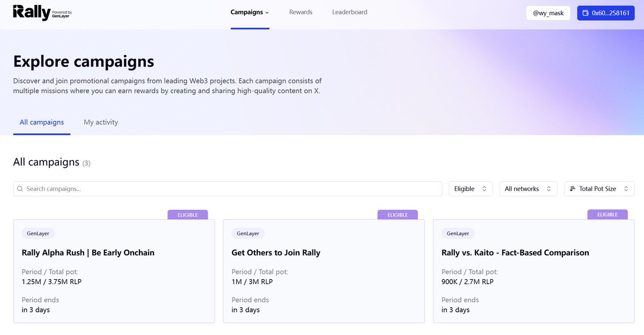Open the All networks dropdown
644x335 pixels.
[x=528, y=189]
